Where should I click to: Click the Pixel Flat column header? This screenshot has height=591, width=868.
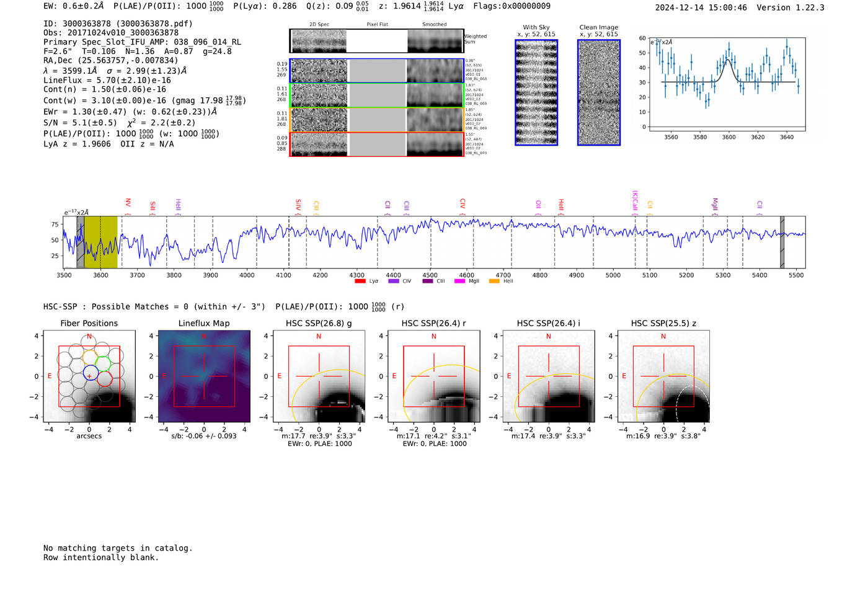(377, 25)
